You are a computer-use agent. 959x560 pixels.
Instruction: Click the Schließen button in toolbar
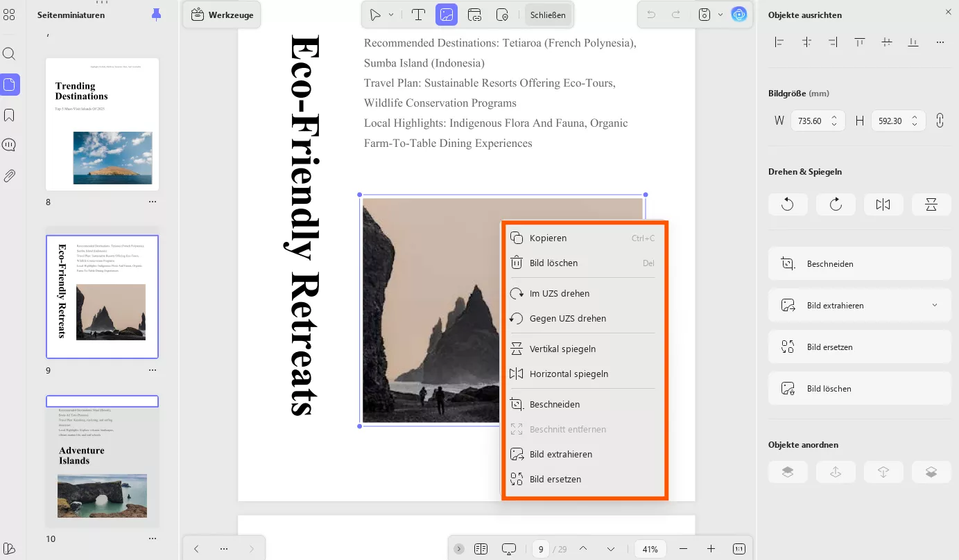click(x=548, y=15)
